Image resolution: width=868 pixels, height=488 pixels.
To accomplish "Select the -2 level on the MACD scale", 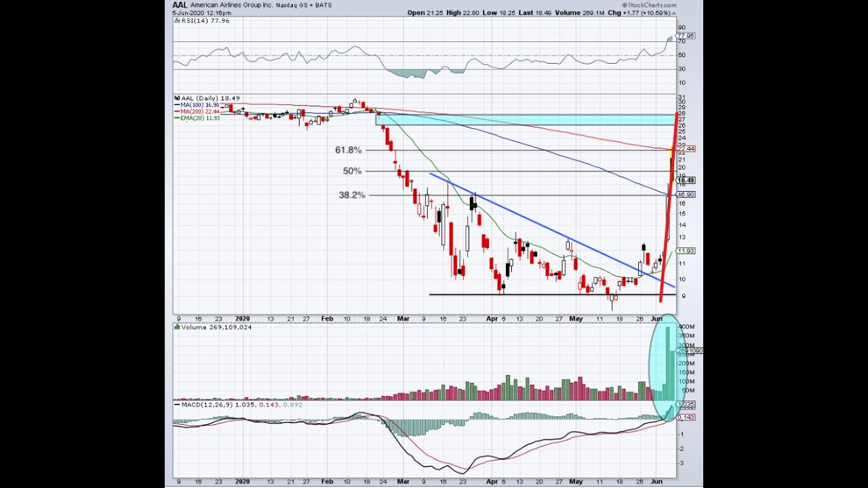I will [x=681, y=449].
